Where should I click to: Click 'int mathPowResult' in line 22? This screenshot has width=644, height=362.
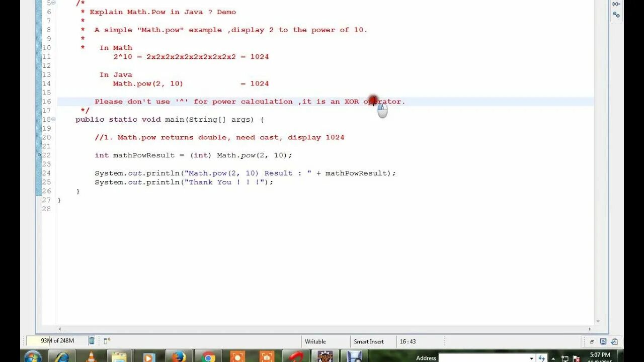135,155
